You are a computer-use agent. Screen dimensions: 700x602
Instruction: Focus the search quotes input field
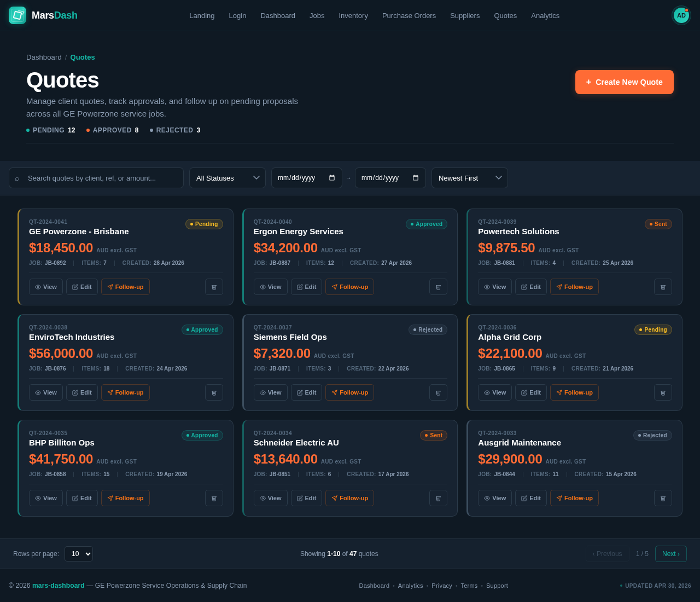96,178
